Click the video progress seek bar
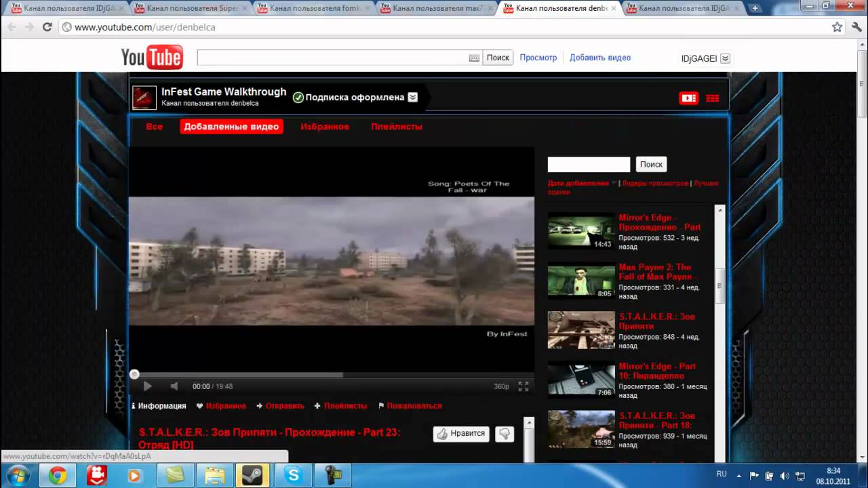Image resolution: width=868 pixels, height=488 pixels. click(x=332, y=374)
